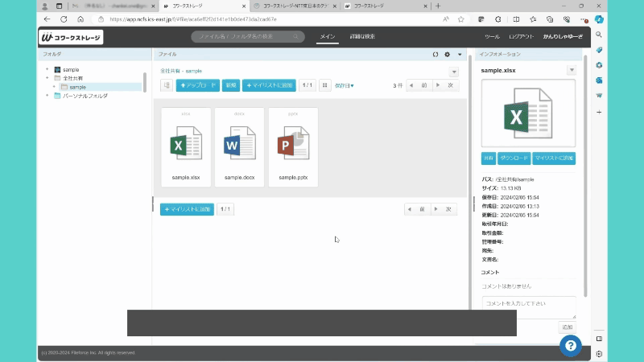Click the コワークストレージ logo
The width and height of the screenshot is (644, 362).
[x=70, y=37]
